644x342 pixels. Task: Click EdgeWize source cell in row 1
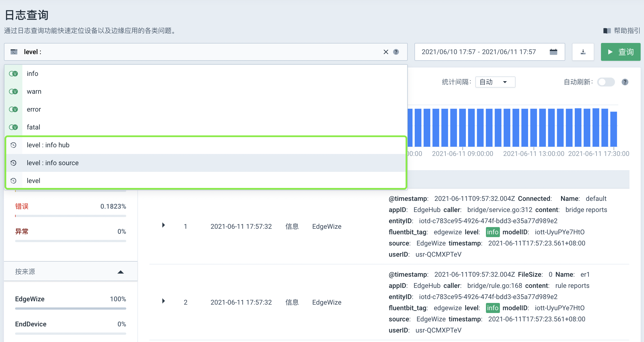pos(327,227)
